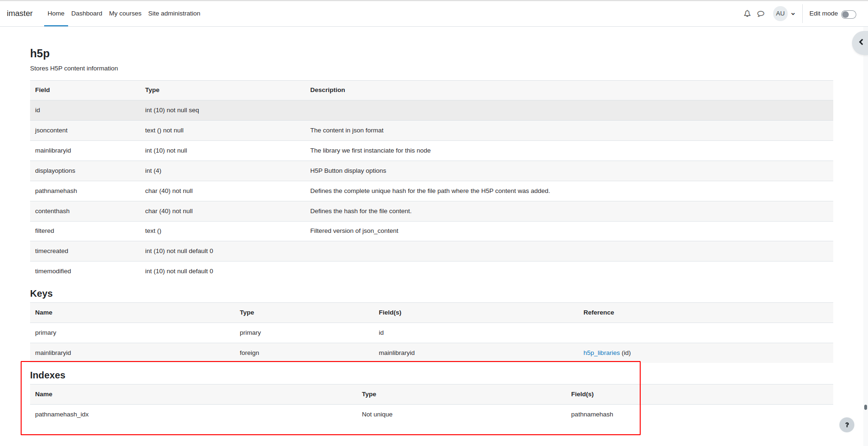The height and width of the screenshot is (446, 868).
Task: Select the 'mainlibraryid' field cell in fields table
Action: (x=53, y=151)
